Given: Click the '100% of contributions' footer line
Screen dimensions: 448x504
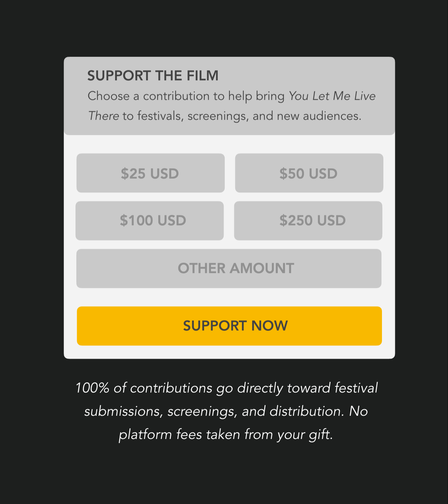Looking at the screenshot, I should click(226, 388).
